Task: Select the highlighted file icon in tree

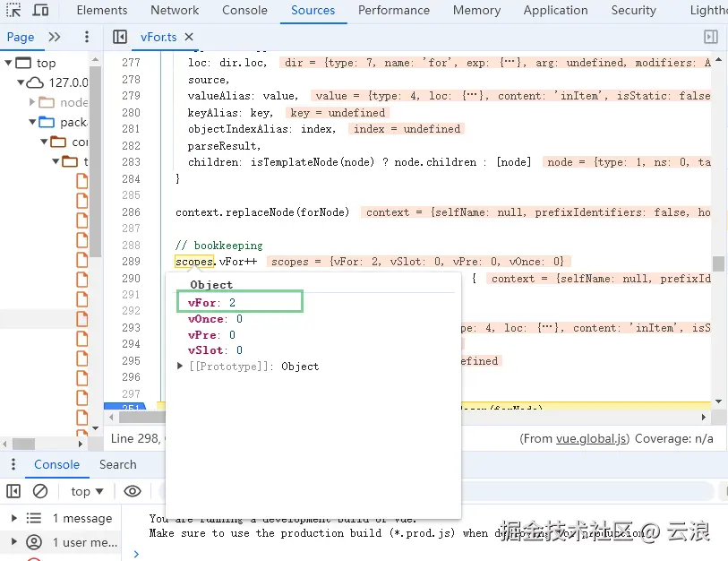Action: click(82, 319)
